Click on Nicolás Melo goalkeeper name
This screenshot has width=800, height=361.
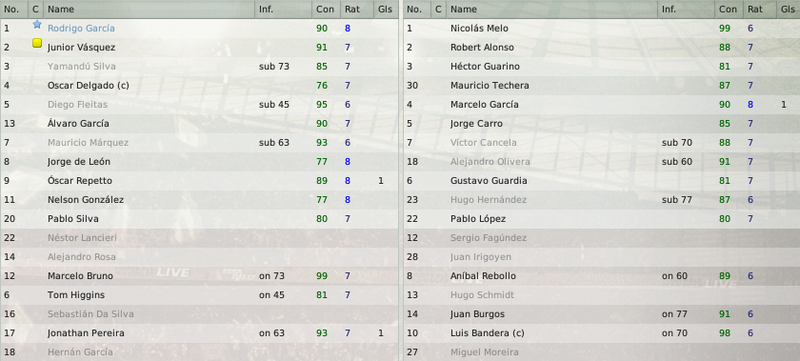pos(479,29)
